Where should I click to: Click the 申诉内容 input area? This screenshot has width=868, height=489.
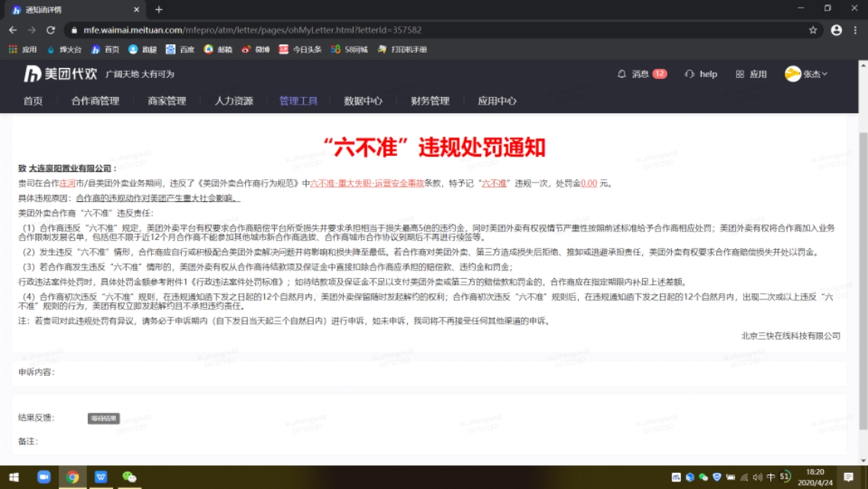point(305,372)
